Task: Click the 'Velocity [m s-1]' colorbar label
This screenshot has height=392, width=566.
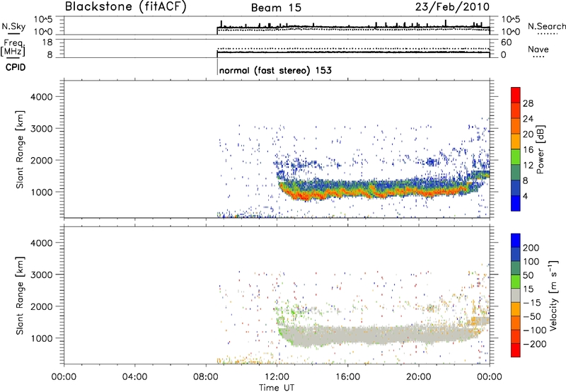Action: click(x=553, y=295)
